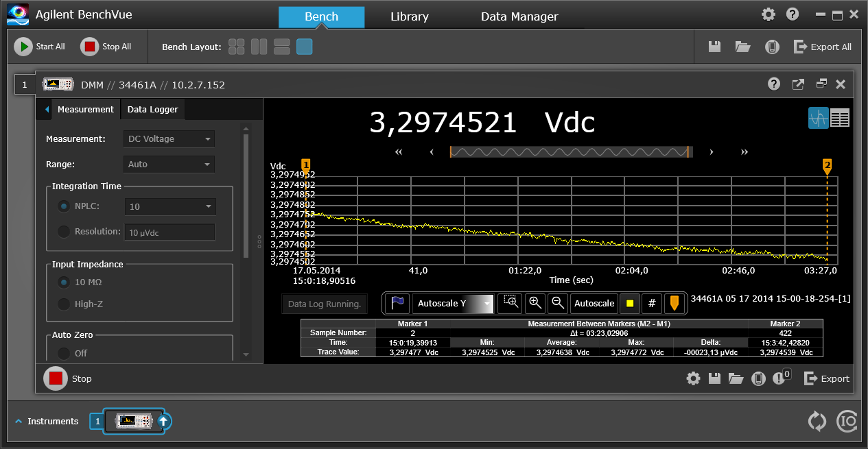868x449 pixels.
Task: Select the Resolution radio button
Action: tap(64, 232)
